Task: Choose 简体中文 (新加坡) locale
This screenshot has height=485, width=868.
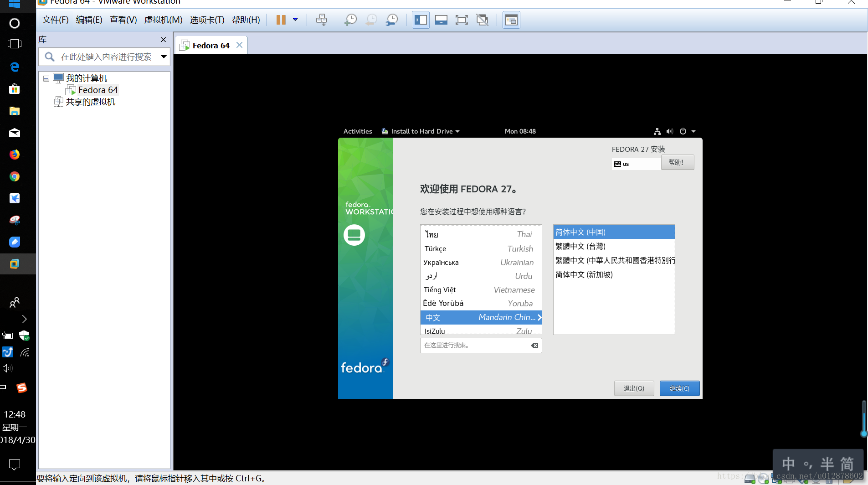Action: click(614, 274)
